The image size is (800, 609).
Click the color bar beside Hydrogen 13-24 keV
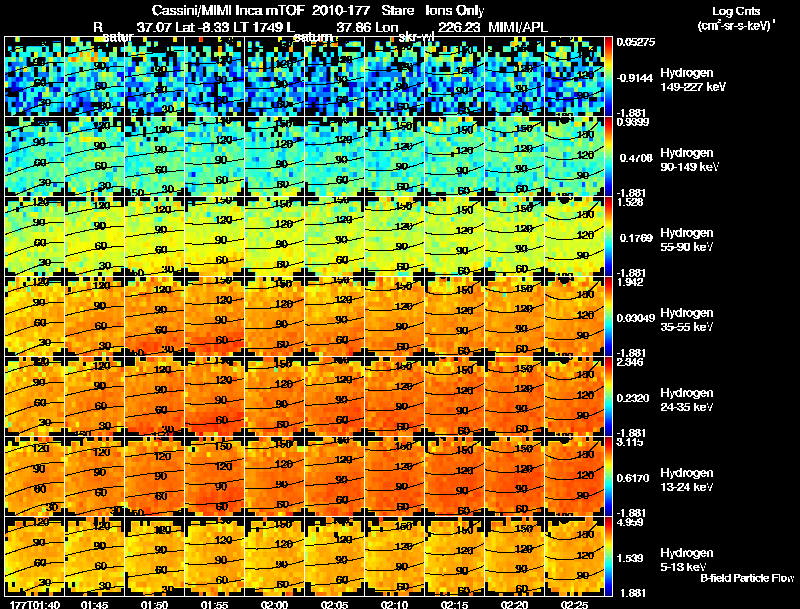(608, 477)
